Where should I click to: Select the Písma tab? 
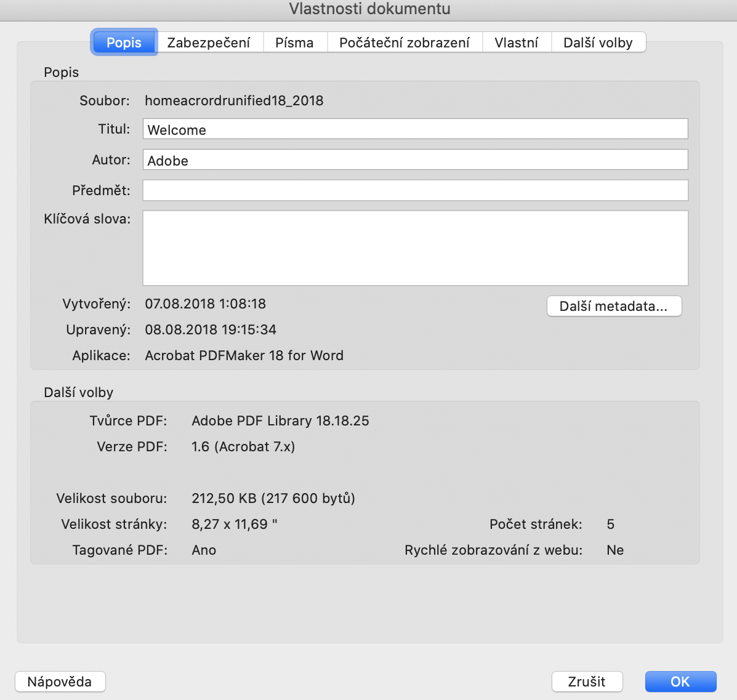294,42
